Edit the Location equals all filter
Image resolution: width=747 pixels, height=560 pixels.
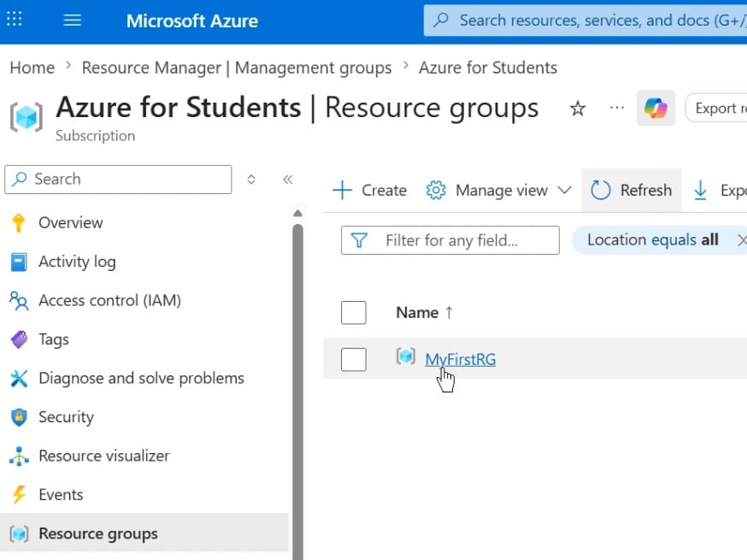coord(652,239)
